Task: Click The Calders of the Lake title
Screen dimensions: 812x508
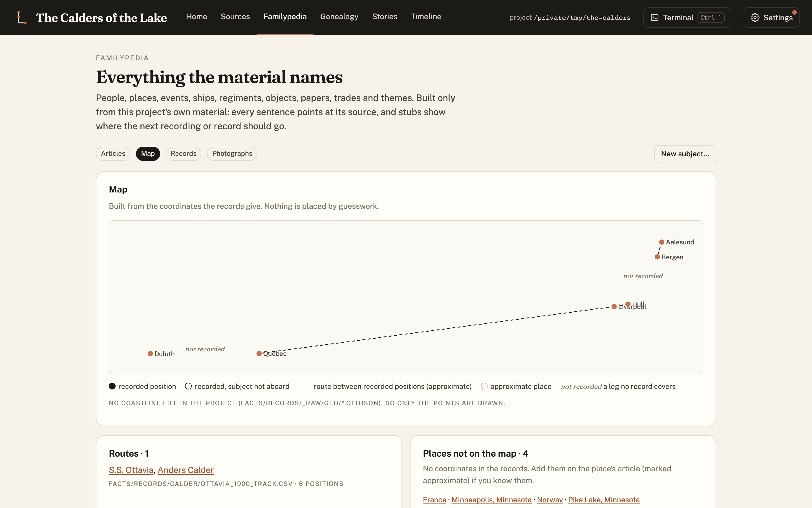Action: tap(101, 17)
